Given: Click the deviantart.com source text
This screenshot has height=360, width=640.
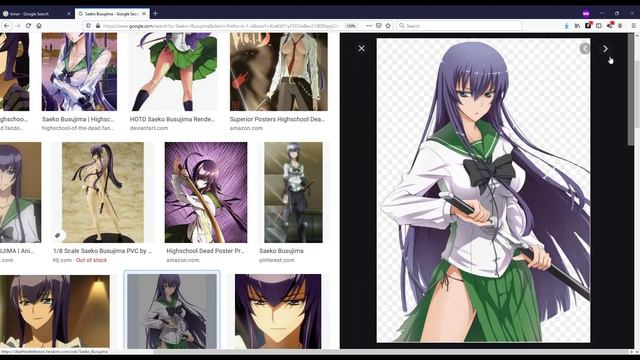Looking at the screenshot, I should tap(149, 128).
